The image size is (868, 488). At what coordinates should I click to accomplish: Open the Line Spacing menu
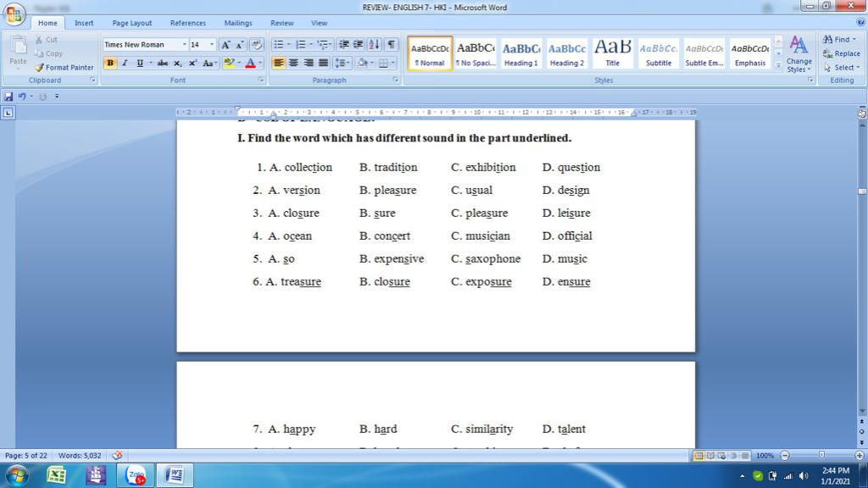click(342, 63)
